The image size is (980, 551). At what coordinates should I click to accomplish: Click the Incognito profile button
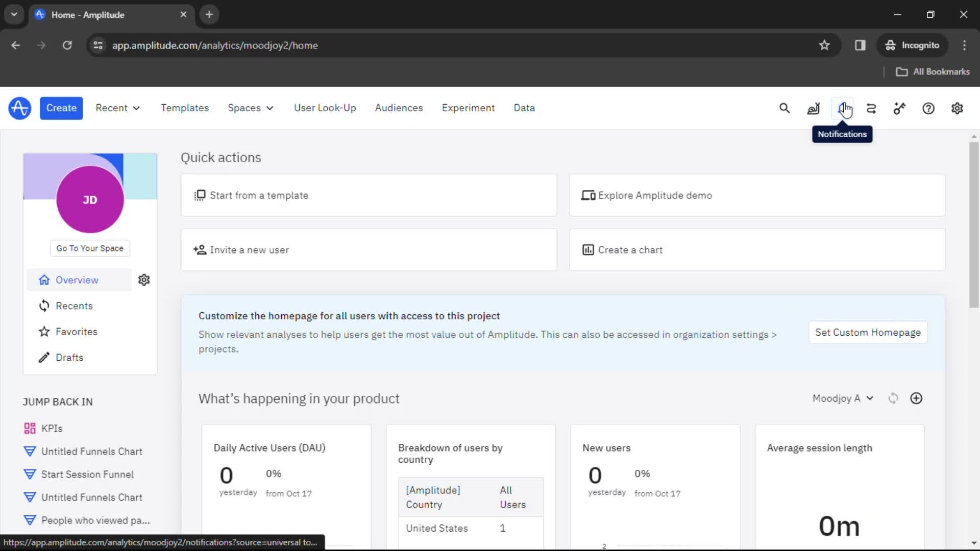(913, 45)
